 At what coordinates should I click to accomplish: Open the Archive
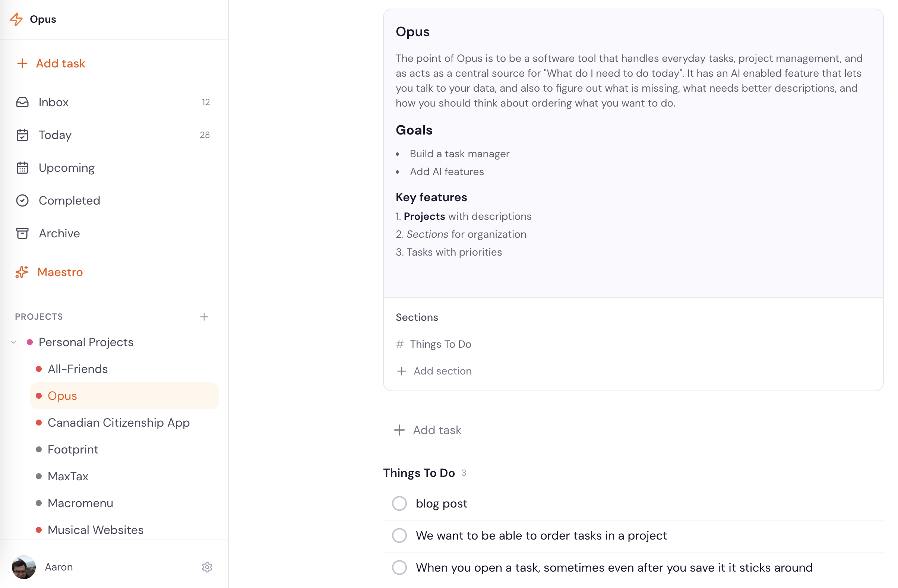pyautogui.click(x=59, y=233)
